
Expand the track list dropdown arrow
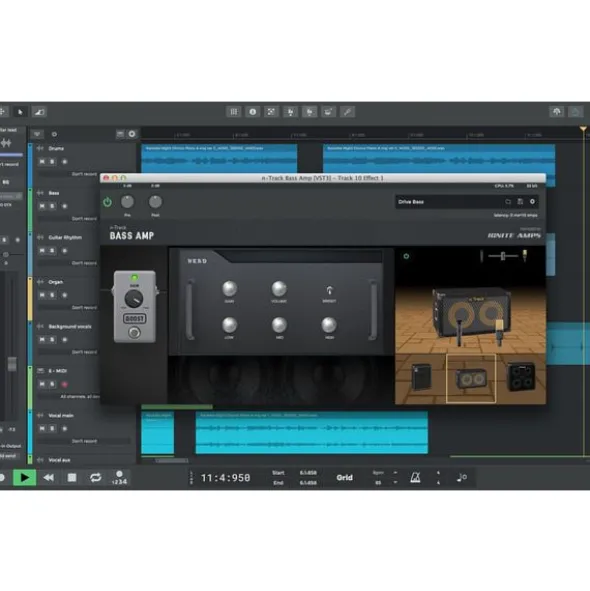[x=37, y=134]
